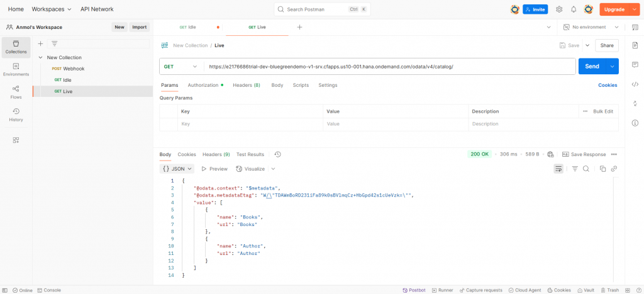The height and width of the screenshot is (294, 644).
Task: Open the History sidebar panel
Action: (16, 115)
